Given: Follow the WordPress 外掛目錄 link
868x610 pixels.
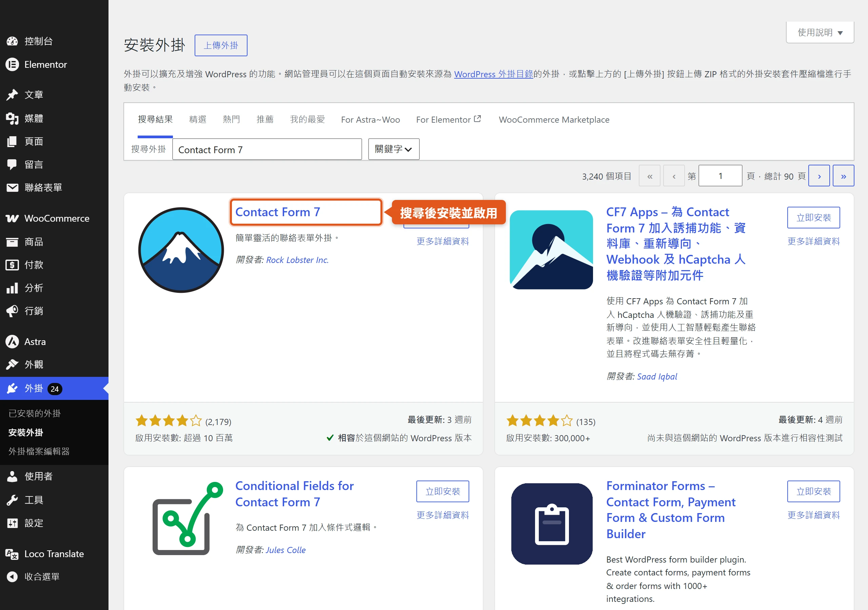Looking at the screenshot, I should tap(493, 74).
